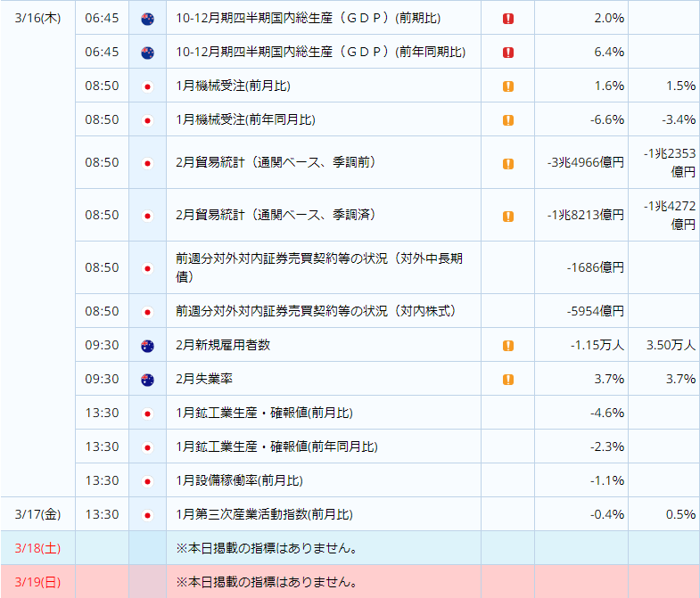Click orange importance icon for 1月機械受注(前月比)

(x=508, y=86)
